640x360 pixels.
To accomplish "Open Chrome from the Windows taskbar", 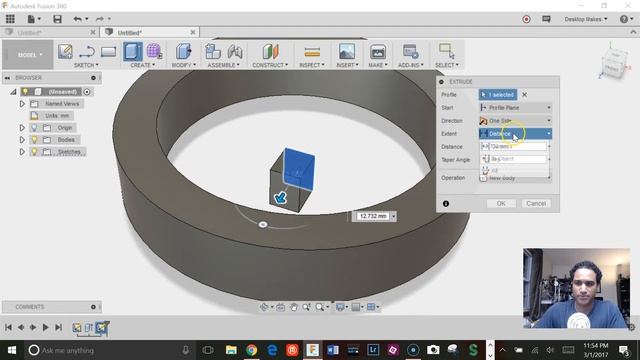I will [251, 350].
